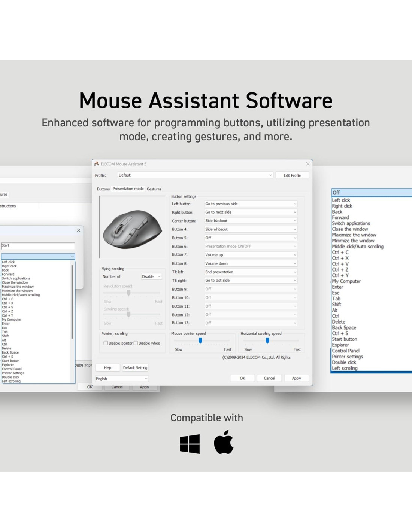Click the Edit Profile button
Viewport: 412px width, 532px height.
(292, 175)
